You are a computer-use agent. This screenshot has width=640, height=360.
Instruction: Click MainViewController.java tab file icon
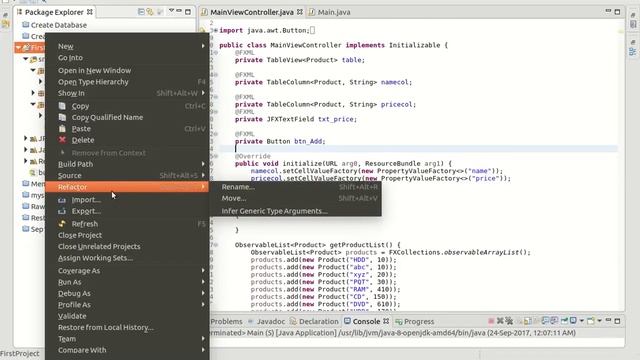pyautogui.click(x=204, y=12)
